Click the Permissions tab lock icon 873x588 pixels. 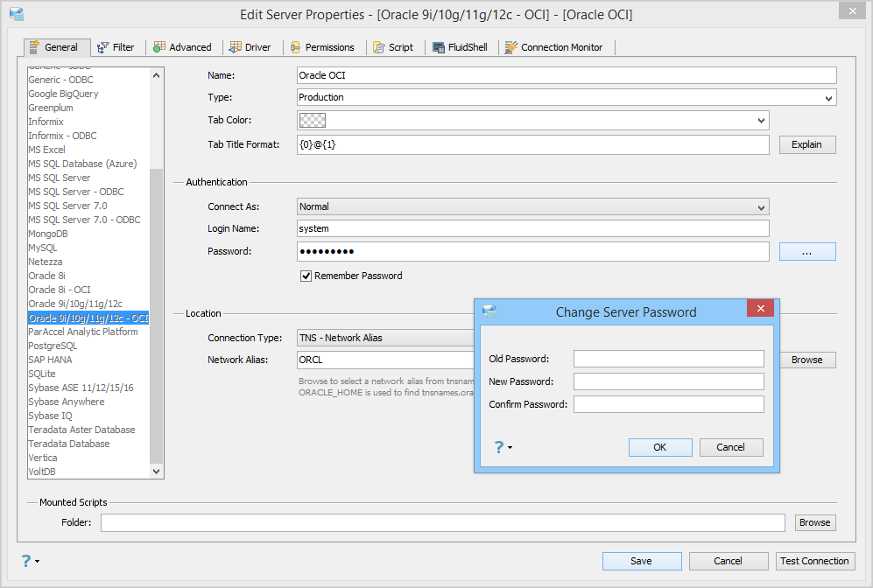296,48
